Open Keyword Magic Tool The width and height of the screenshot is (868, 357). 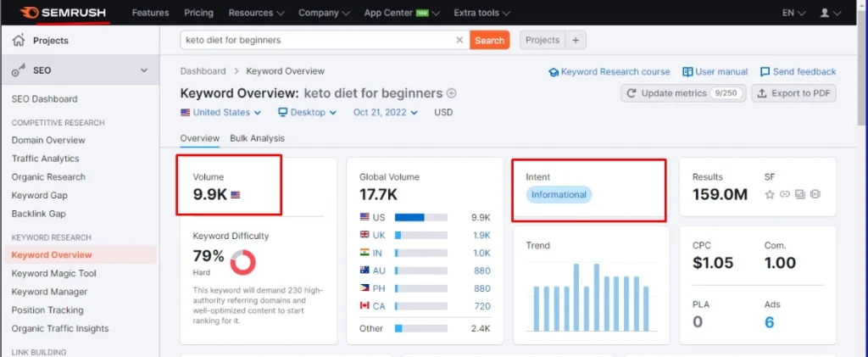click(x=53, y=273)
